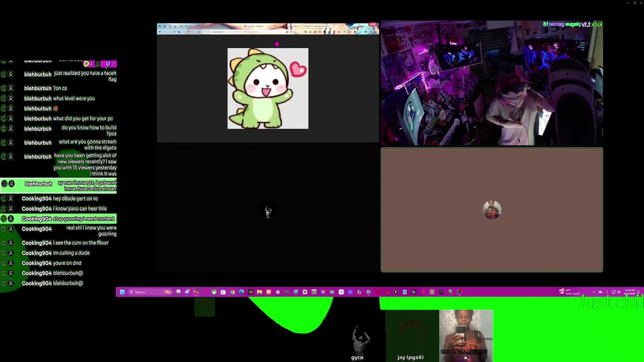
Task: Click the chat message 'what did you get for your pc'
Action: click(x=83, y=119)
